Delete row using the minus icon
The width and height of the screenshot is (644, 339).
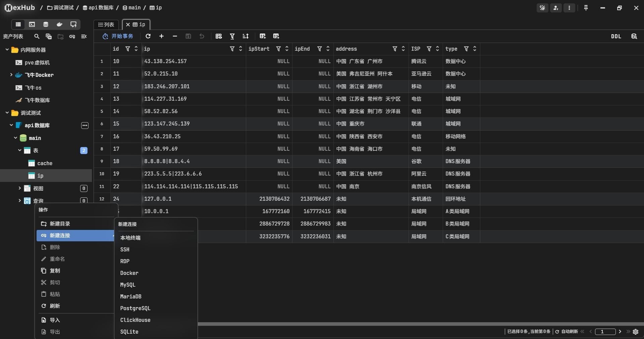click(x=175, y=36)
